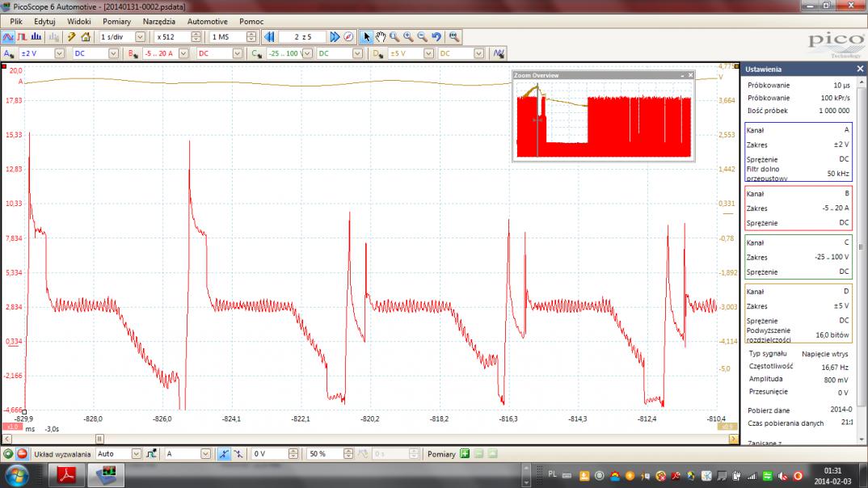Toggle rising edge trigger
Image resolution: width=868 pixels, height=488 pixels.
coord(224,454)
